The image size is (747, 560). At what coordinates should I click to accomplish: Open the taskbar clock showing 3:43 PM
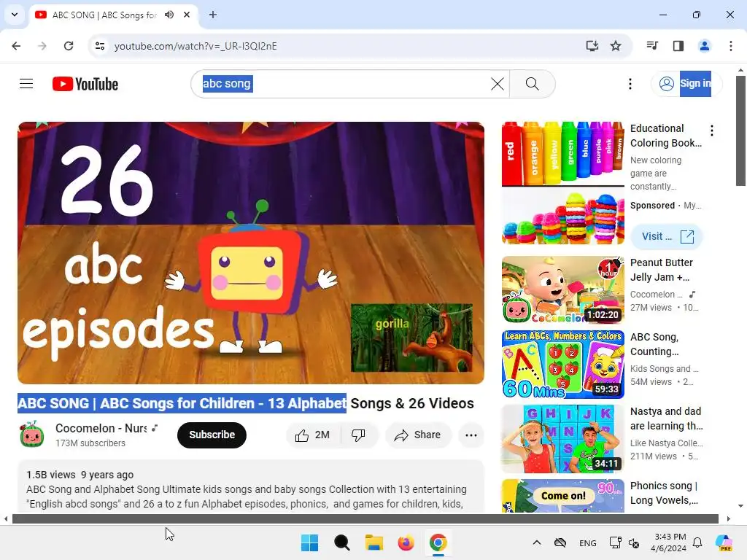point(670,542)
